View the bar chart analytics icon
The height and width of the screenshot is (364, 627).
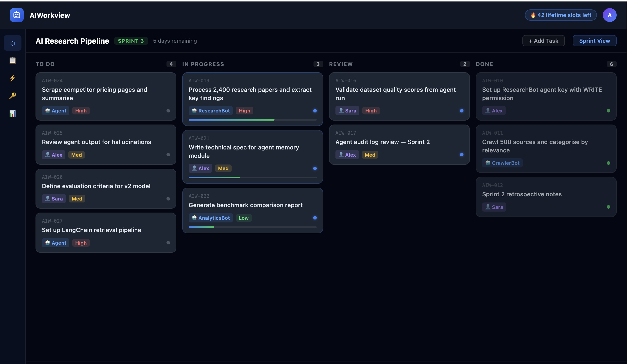tap(12, 113)
